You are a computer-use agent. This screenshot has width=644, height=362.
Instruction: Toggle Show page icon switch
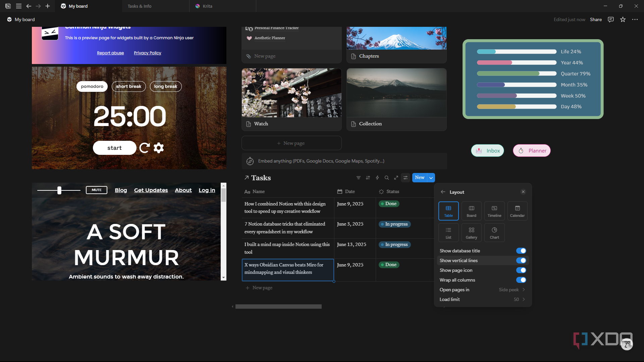tap(521, 270)
